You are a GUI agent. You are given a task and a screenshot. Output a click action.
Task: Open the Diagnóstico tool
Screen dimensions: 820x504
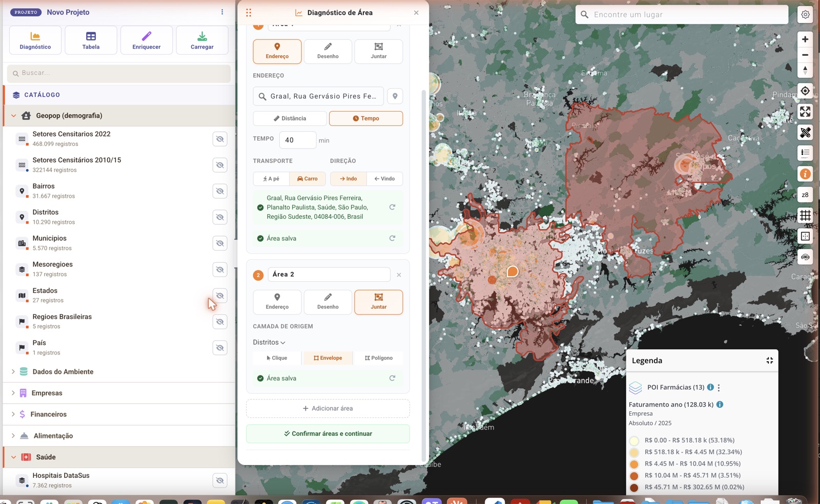35,40
